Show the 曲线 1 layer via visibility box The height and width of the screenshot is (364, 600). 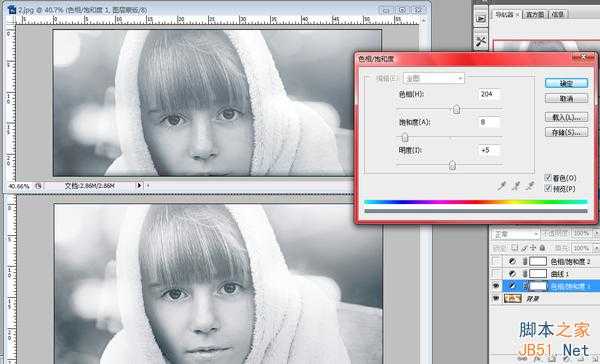496,274
